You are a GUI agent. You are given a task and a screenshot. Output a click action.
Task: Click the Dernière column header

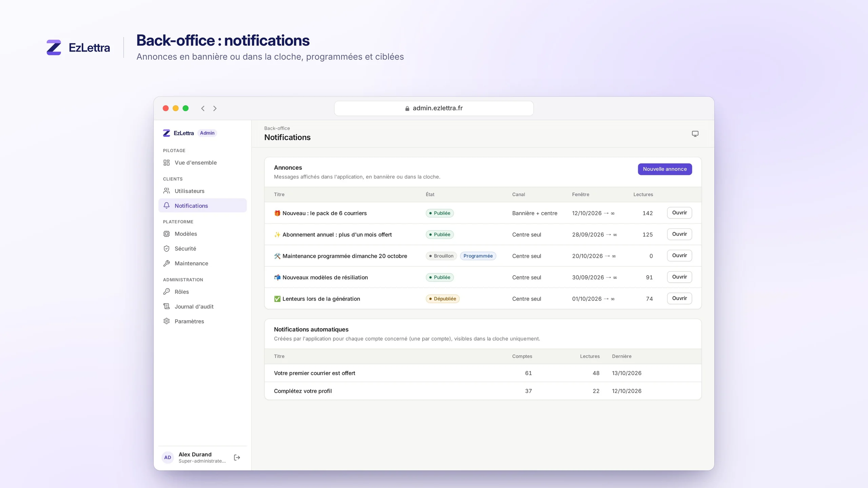tap(622, 356)
